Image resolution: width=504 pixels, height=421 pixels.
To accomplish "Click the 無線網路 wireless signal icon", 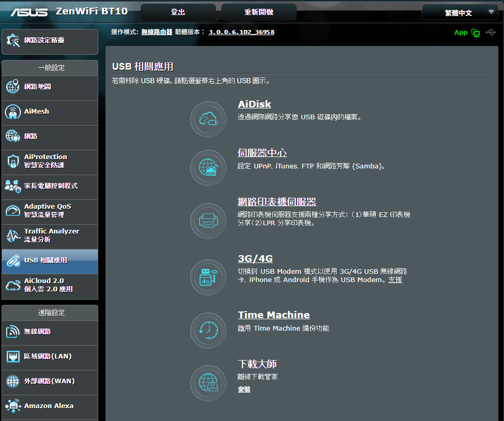I will tap(13, 332).
